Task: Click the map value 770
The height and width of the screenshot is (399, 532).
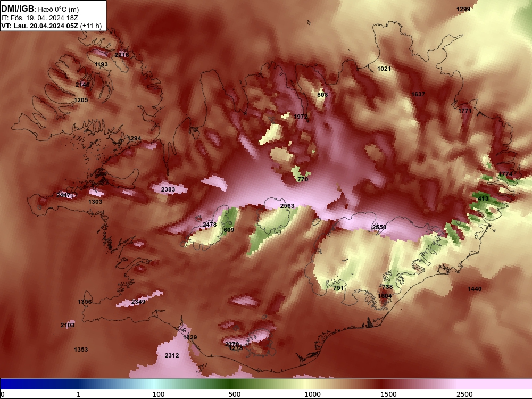Action: pyautogui.click(x=303, y=179)
